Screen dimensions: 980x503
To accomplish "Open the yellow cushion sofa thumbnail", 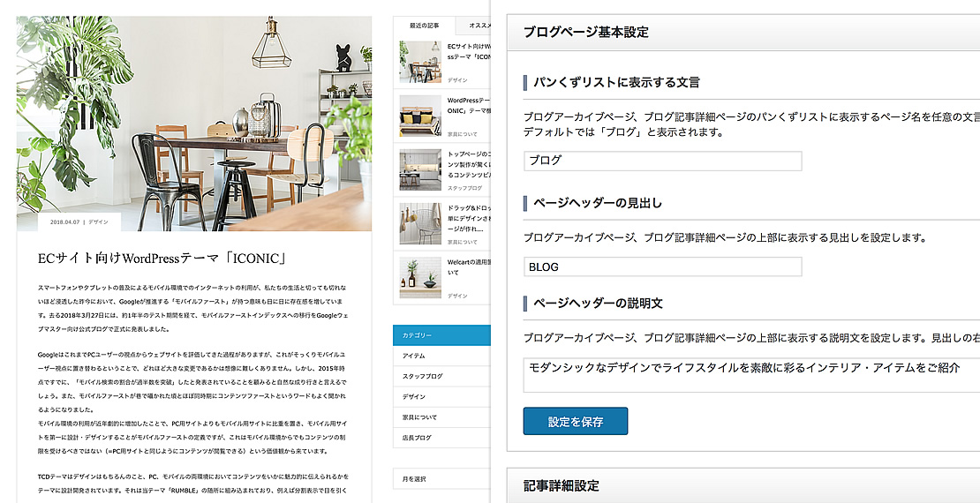I will pyautogui.click(x=420, y=116).
